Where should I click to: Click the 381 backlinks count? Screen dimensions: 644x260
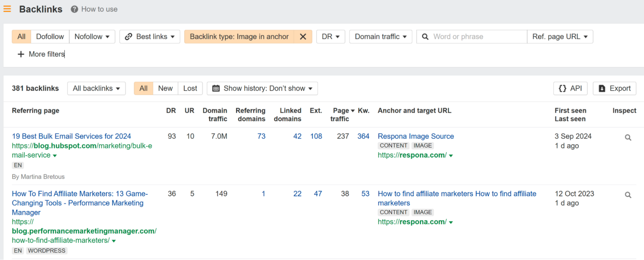pyautogui.click(x=35, y=88)
